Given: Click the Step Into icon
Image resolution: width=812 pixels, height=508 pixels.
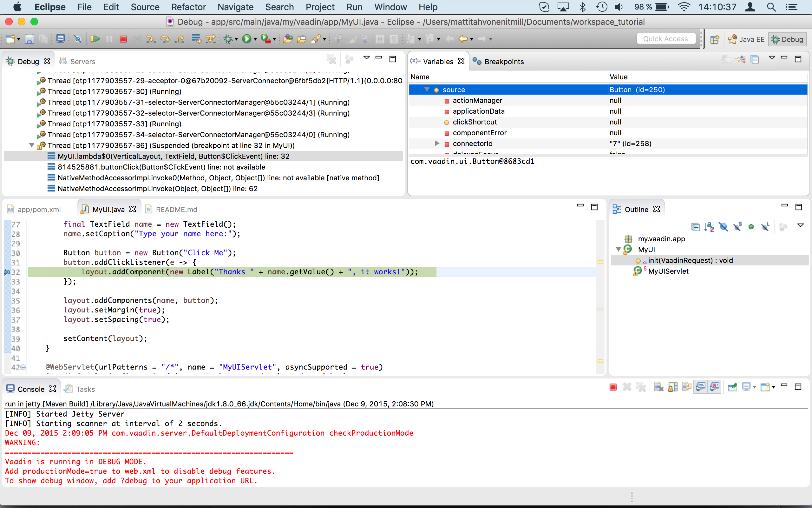Looking at the screenshot, I should [151, 39].
